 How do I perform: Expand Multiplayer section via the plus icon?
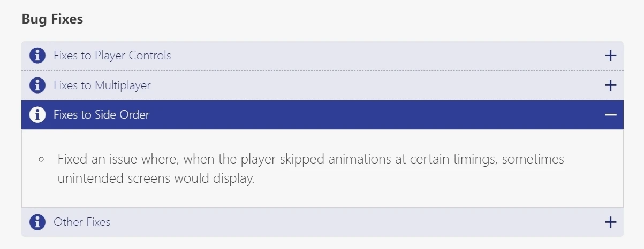[x=610, y=85]
